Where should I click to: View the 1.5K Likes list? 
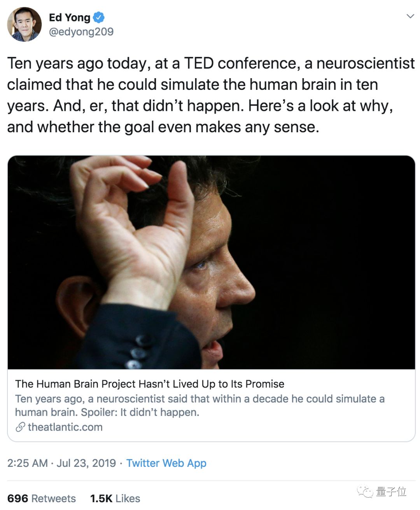pos(115,498)
